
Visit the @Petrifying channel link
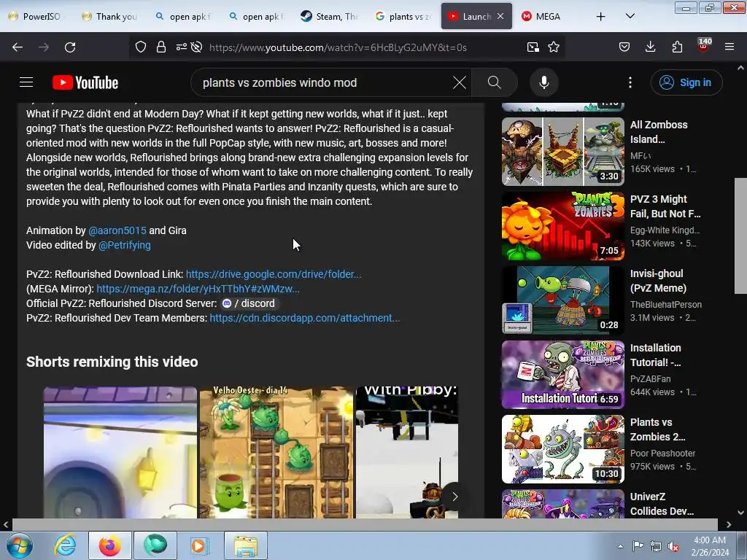point(125,245)
